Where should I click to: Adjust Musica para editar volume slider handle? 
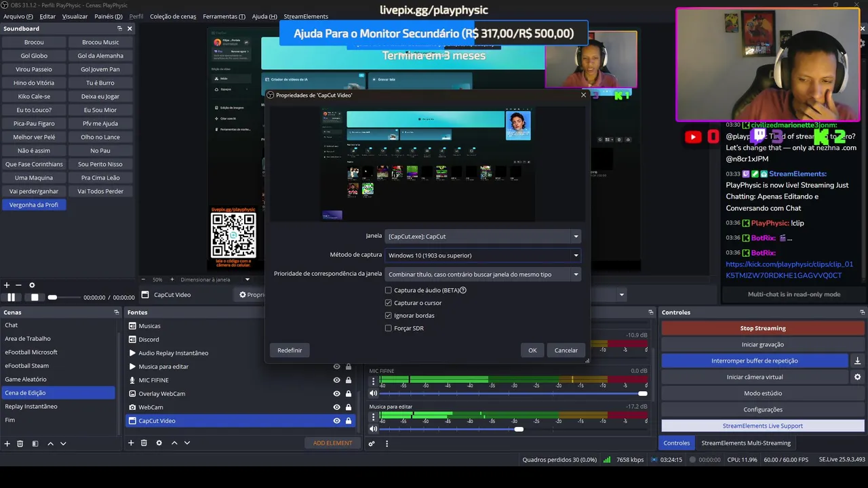(519, 429)
